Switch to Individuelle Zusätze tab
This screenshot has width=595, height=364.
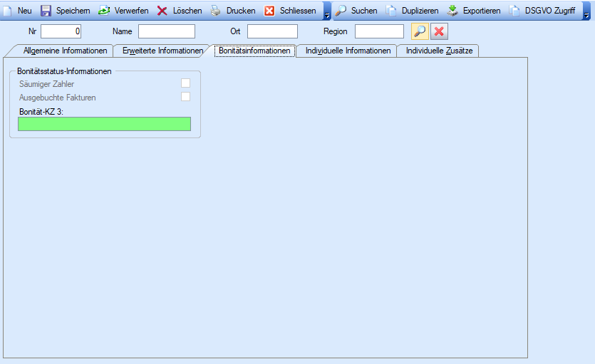point(440,51)
